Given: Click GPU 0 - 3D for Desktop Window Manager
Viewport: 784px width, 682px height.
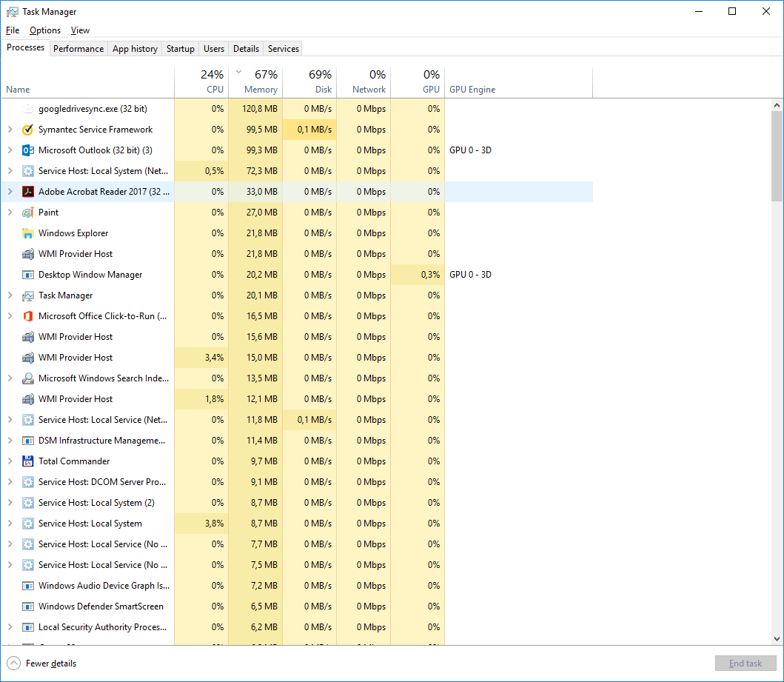Looking at the screenshot, I should pos(471,275).
